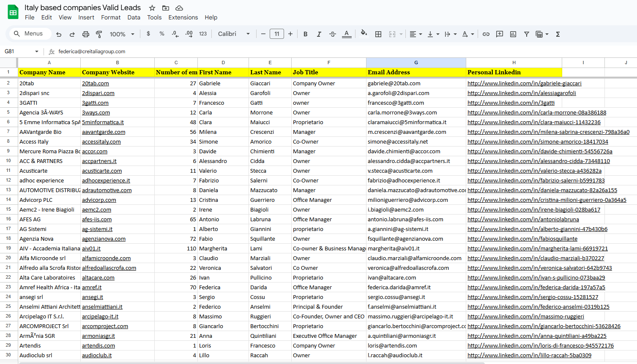Viewport: 637px width, 364px height.
Task: Star the Italy based companies document
Action: 152,8
